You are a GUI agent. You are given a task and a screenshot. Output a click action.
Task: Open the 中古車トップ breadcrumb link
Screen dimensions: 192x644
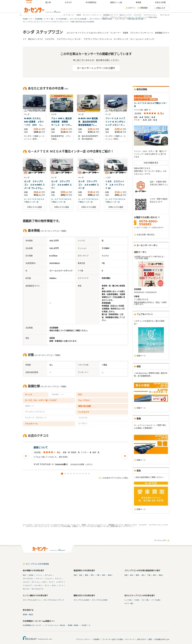pyautogui.click(x=27, y=19)
